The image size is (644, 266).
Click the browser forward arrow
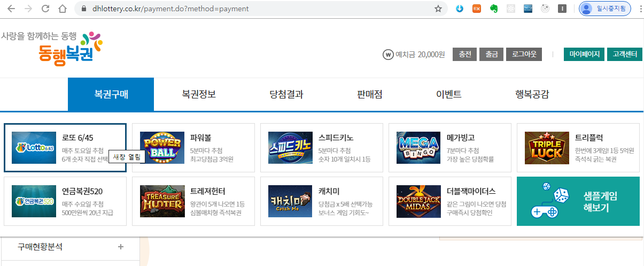pyautogui.click(x=28, y=9)
